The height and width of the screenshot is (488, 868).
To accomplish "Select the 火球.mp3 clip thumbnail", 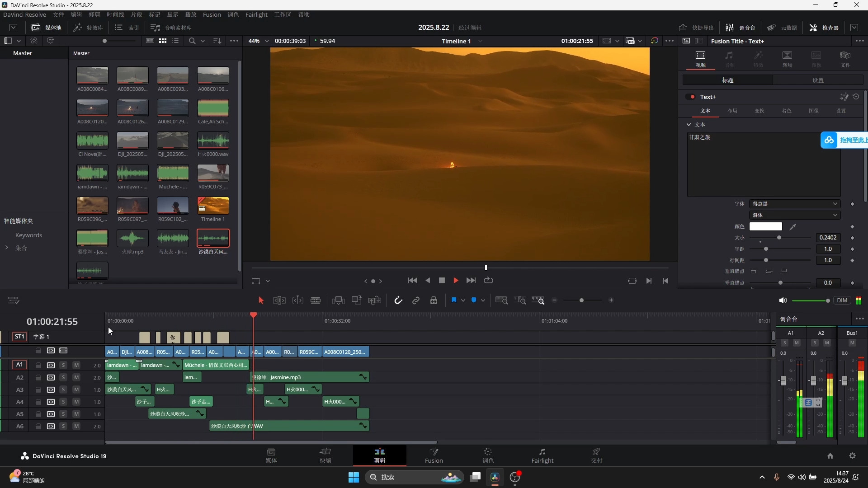I will [132, 238].
